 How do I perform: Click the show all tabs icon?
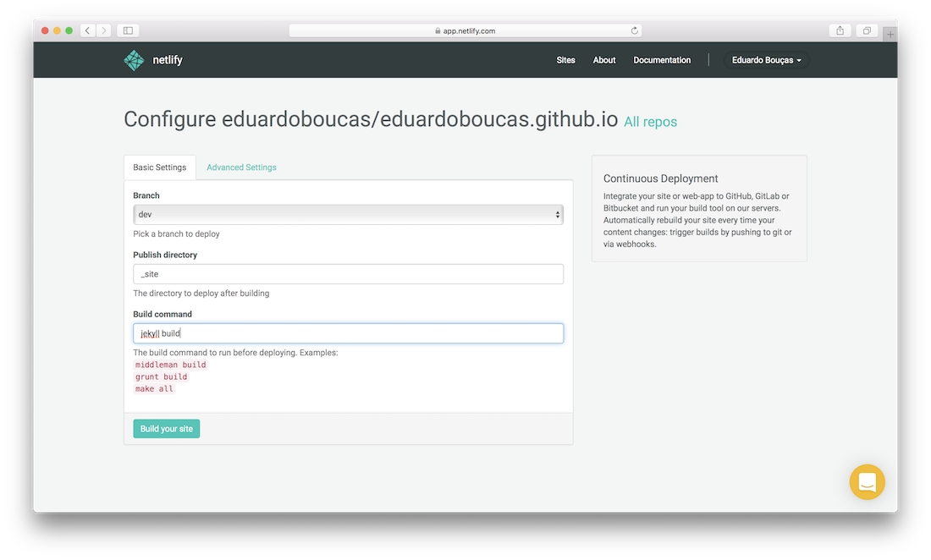tap(867, 30)
